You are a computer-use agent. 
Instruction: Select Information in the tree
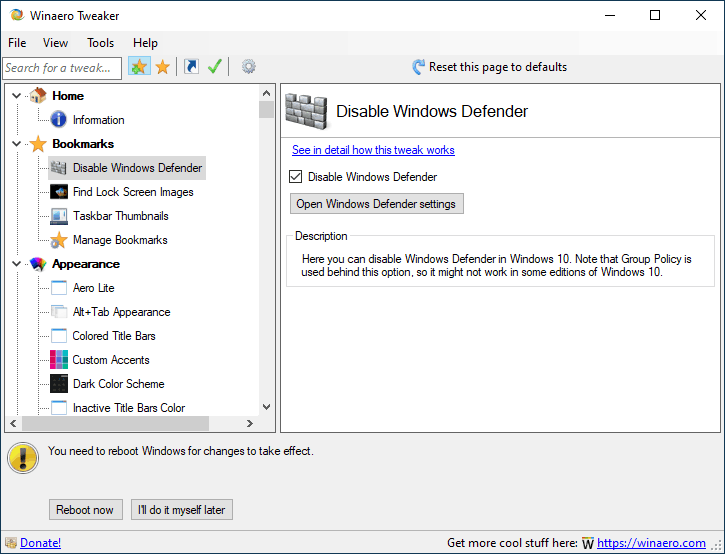coord(98,120)
